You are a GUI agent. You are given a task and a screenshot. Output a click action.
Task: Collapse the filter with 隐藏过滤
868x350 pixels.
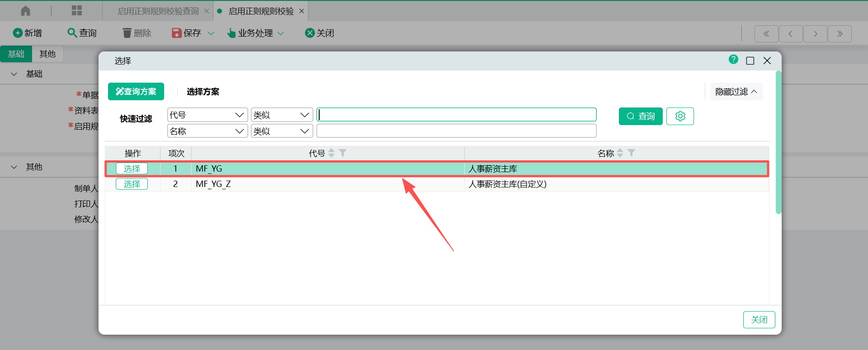(x=736, y=92)
